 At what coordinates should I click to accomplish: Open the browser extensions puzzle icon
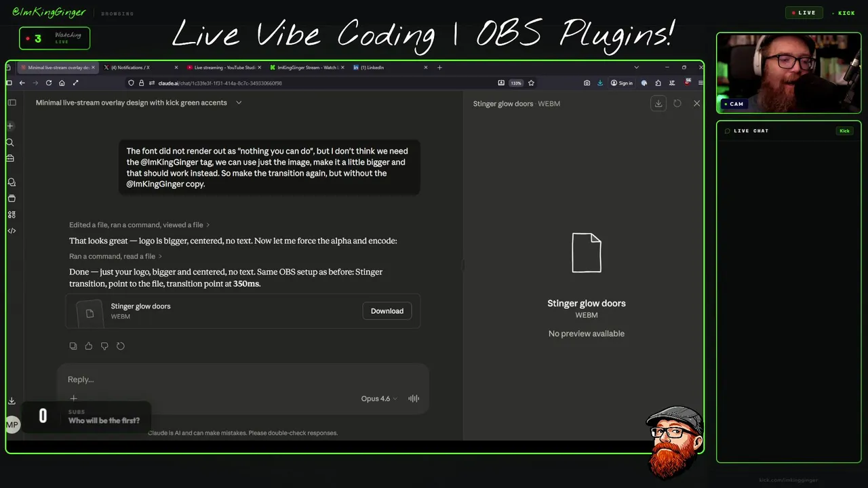coord(658,83)
